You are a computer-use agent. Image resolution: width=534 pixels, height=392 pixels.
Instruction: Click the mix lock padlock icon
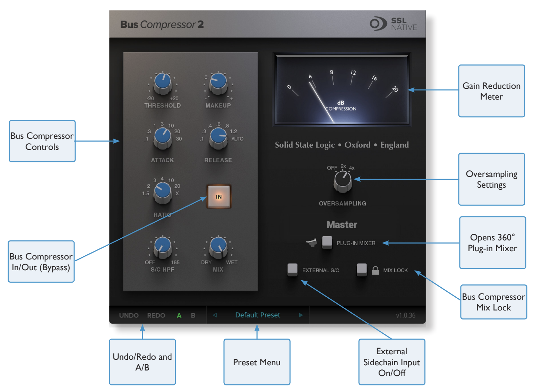point(375,270)
